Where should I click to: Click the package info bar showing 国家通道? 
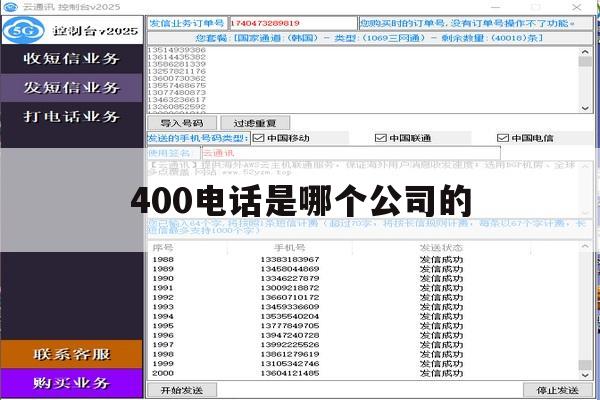click(370, 38)
